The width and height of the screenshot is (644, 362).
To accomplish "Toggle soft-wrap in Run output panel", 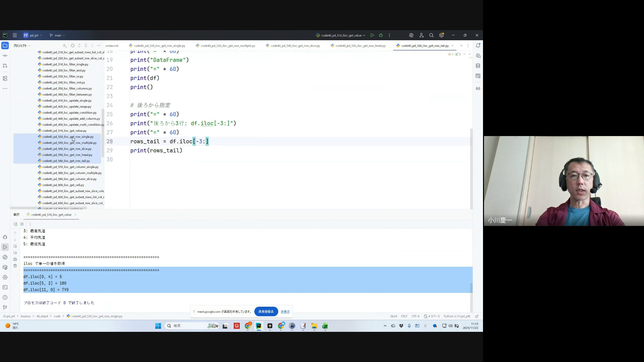I will (15, 246).
